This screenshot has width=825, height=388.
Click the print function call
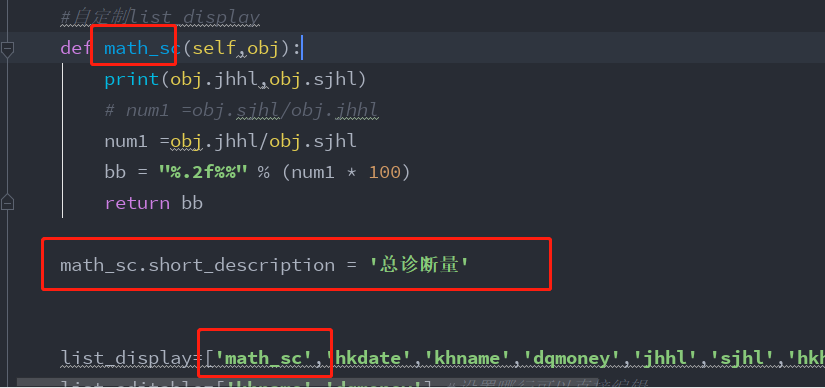pos(132,79)
